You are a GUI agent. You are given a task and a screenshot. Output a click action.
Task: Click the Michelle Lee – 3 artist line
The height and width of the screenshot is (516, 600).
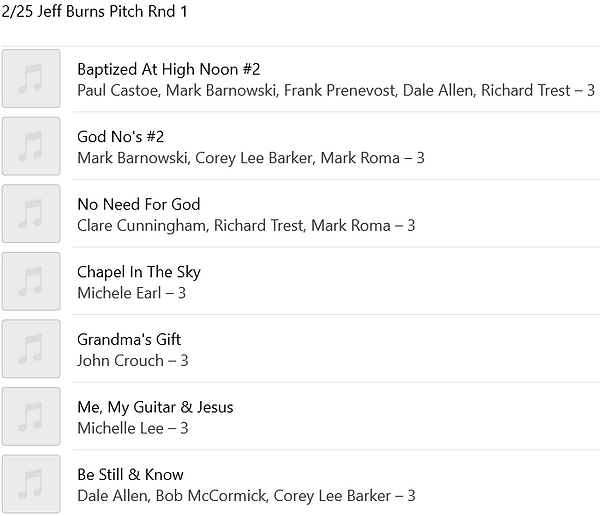tap(132, 428)
